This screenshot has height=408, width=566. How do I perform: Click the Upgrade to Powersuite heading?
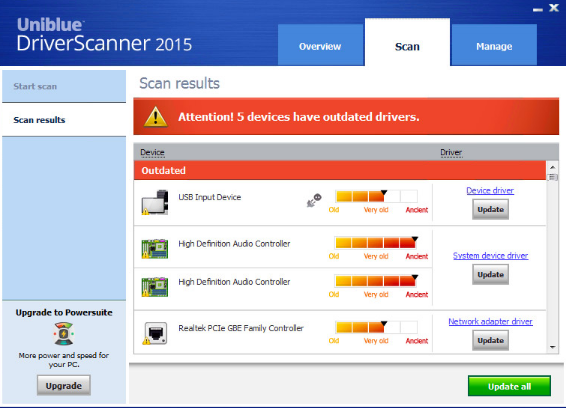[64, 312]
